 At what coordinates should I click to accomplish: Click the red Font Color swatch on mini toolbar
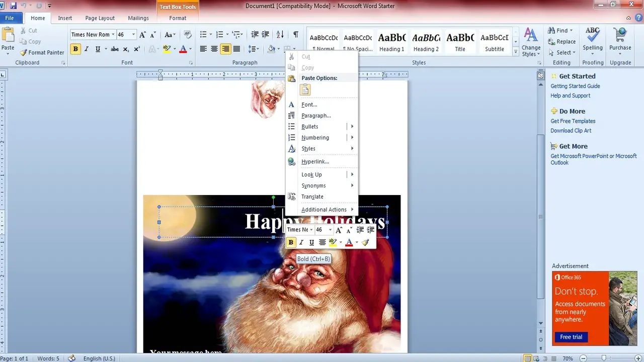click(349, 242)
